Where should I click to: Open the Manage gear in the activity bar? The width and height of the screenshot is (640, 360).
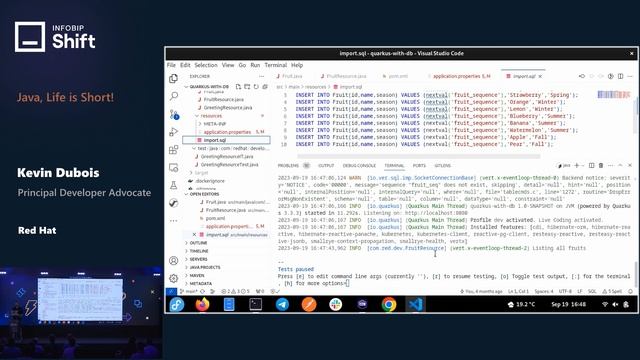(x=173, y=278)
